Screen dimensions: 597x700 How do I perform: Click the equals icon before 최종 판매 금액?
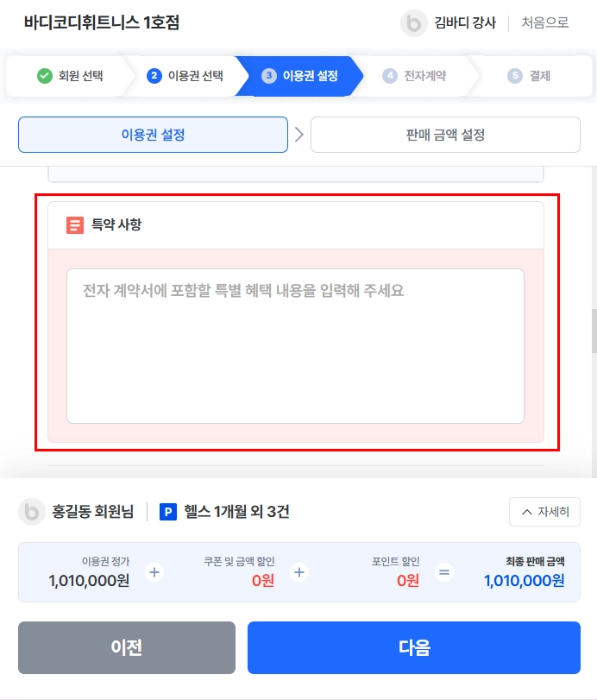[x=444, y=572]
